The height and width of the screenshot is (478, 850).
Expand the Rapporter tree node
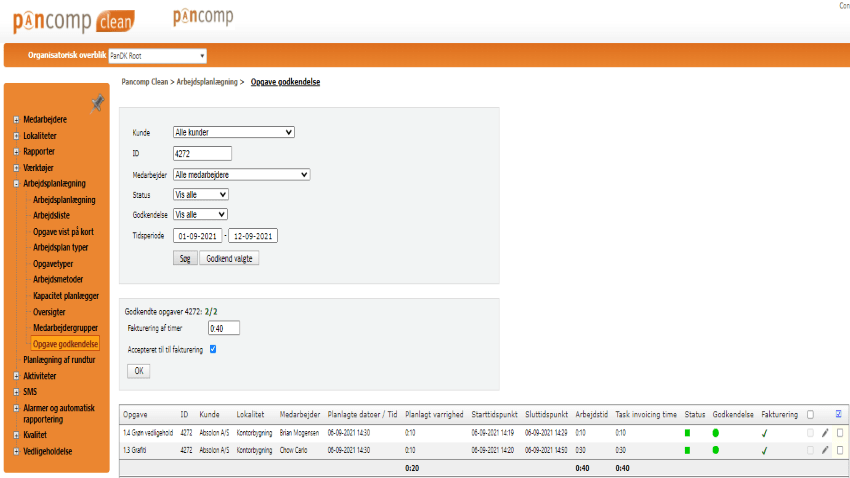pos(16,152)
